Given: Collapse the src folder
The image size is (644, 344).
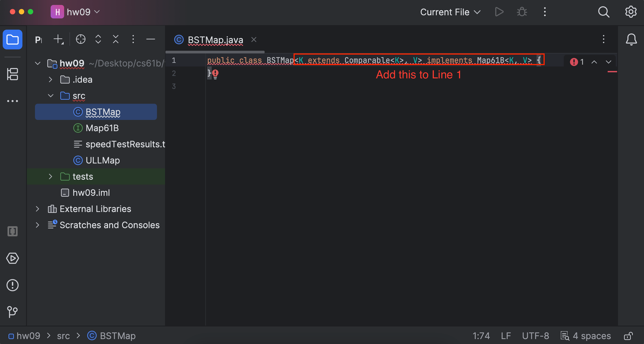Looking at the screenshot, I should click(50, 96).
